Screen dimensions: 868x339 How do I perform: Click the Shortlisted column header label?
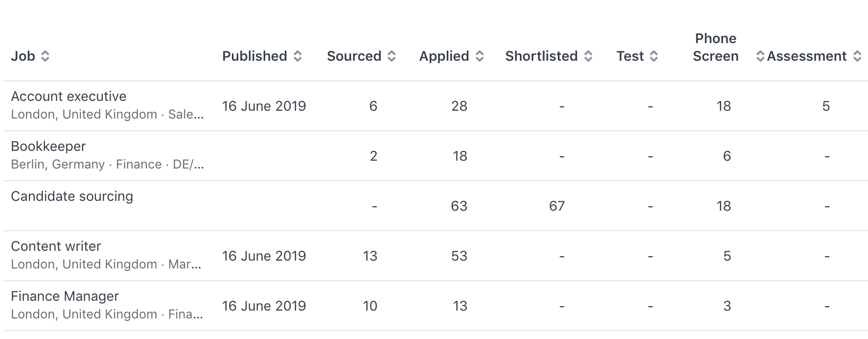(541, 56)
